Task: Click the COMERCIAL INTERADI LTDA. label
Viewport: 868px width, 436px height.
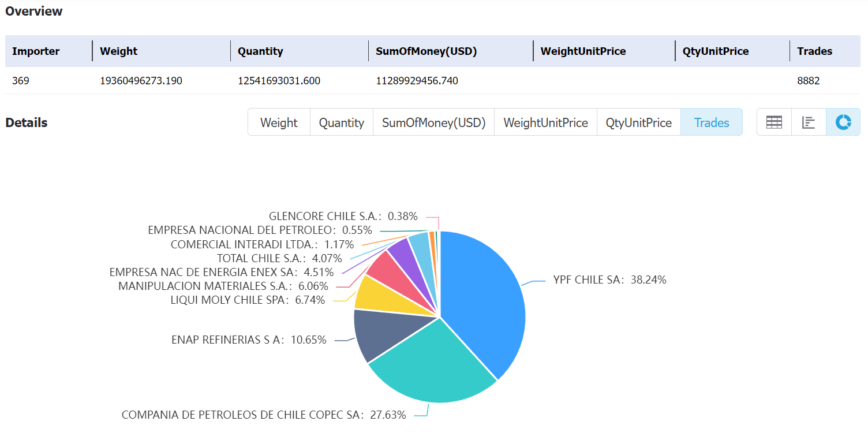Action: pyautogui.click(x=262, y=244)
